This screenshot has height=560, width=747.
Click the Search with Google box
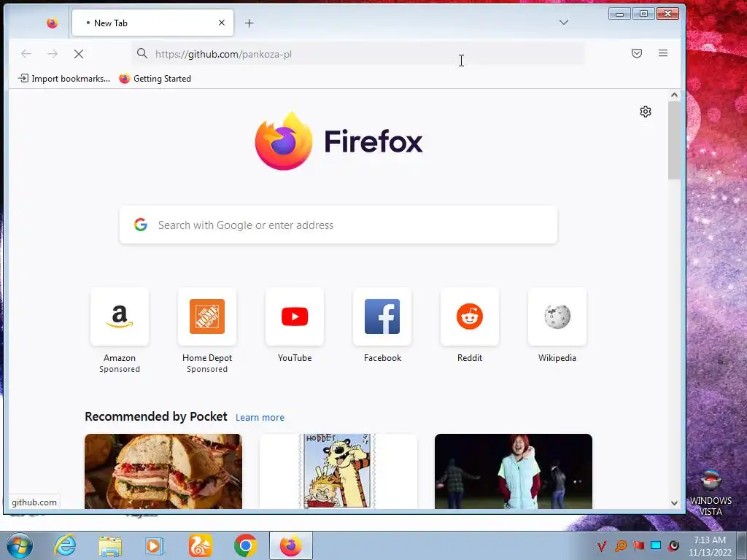[338, 225]
